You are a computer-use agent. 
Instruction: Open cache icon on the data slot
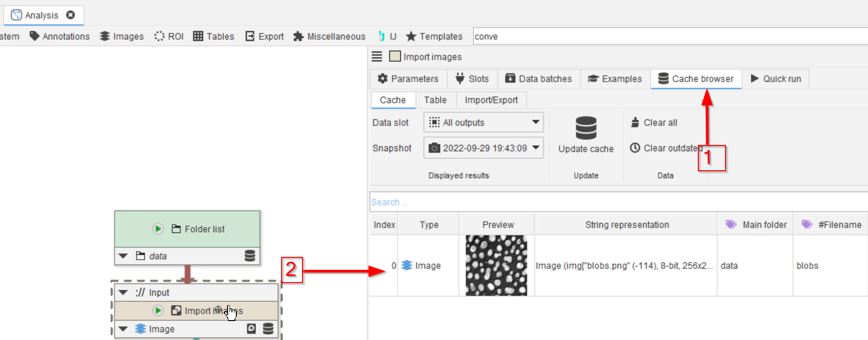(x=250, y=256)
